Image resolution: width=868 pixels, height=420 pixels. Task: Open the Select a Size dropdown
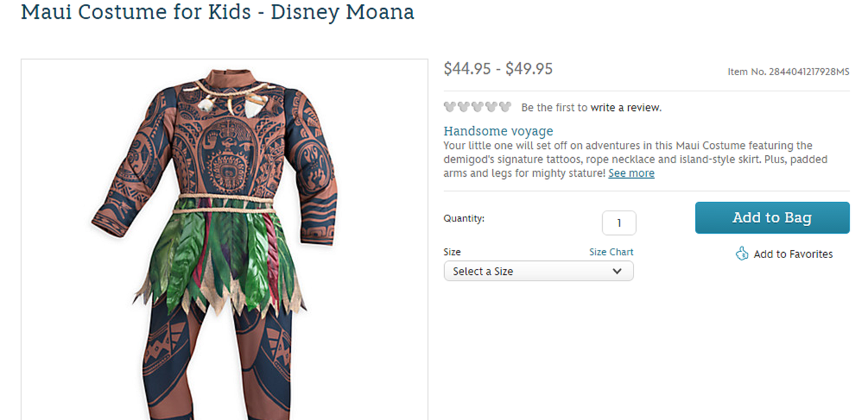coord(529,271)
